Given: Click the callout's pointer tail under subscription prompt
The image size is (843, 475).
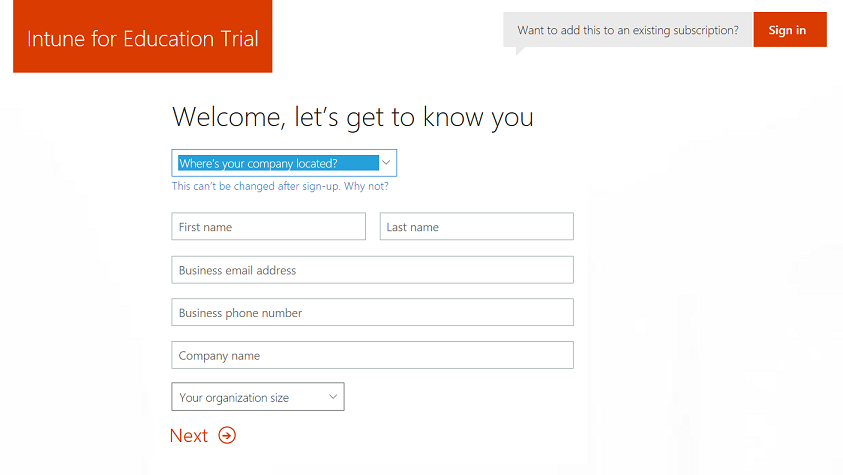Looking at the screenshot, I should point(520,50).
